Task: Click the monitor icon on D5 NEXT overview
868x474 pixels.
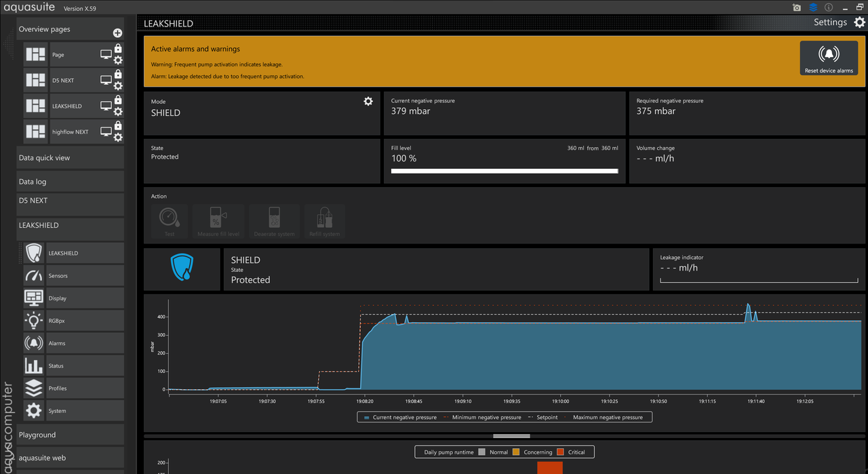Action: pos(106,80)
